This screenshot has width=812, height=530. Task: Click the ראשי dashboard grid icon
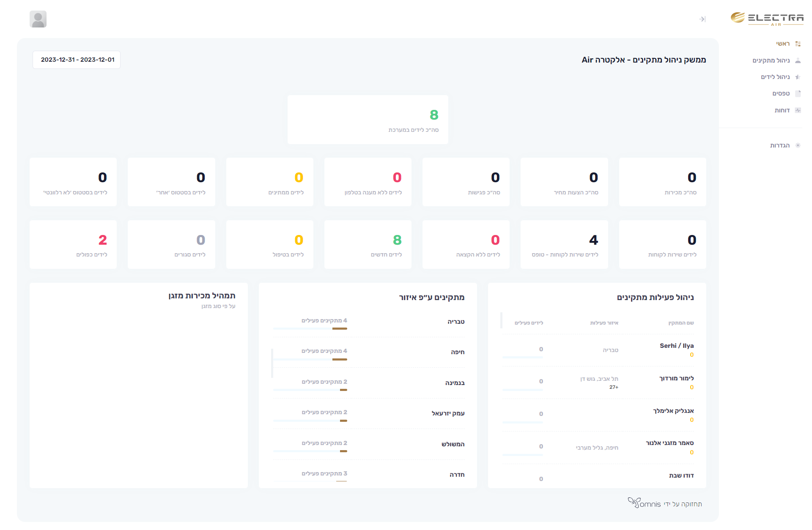(798, 44)
